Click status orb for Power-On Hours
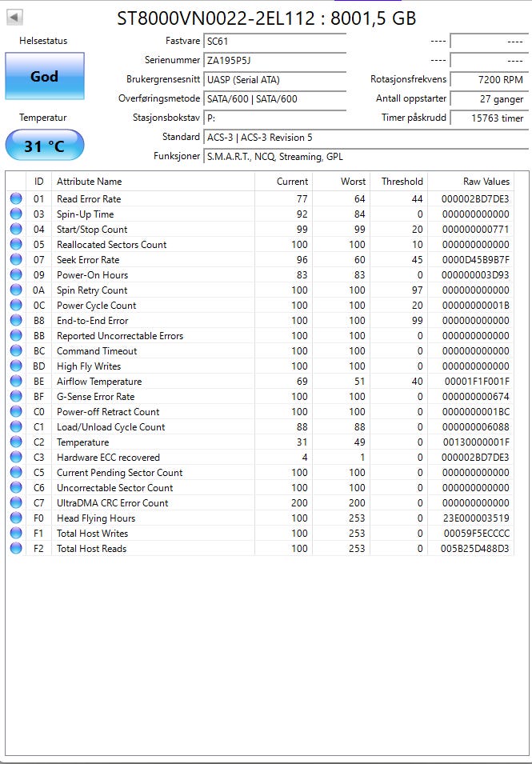The image size is (532, 764). coord(16,275)
